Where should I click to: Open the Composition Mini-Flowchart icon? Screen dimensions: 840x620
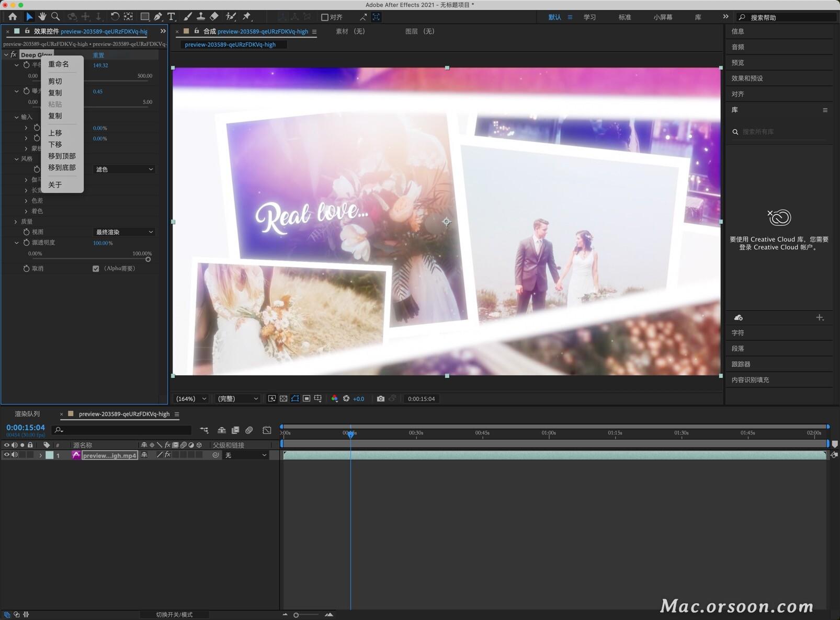(x=204, y=430)
